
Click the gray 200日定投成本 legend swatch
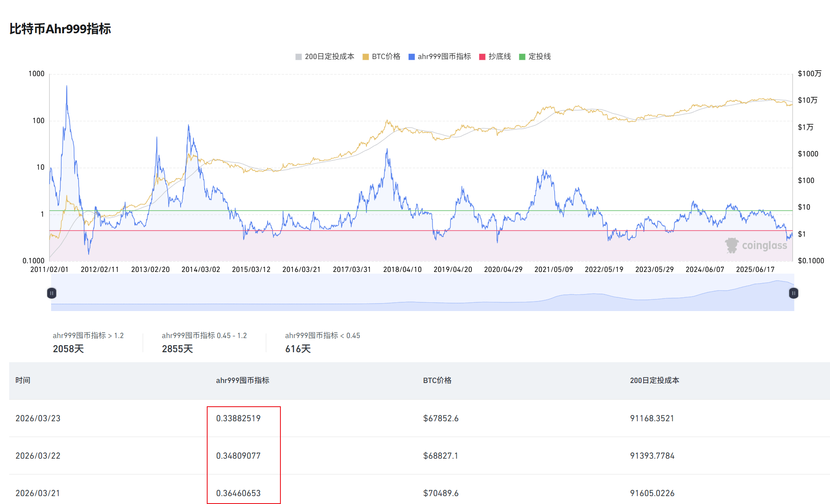[x=298, y=57]
